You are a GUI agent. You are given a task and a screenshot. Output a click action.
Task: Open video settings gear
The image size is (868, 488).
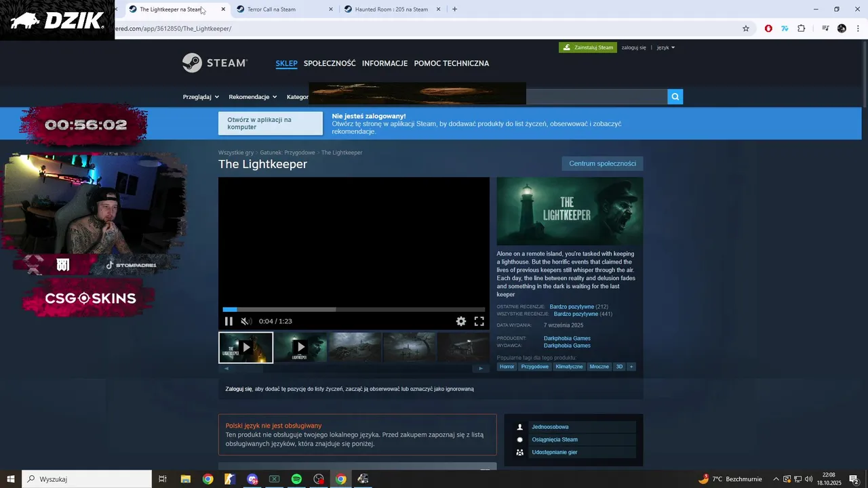tap(461, 321)
